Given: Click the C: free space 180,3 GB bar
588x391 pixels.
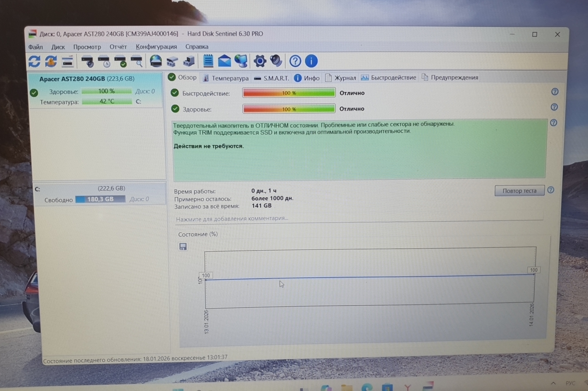Looking at the screenshot, I should coord(100,199).
